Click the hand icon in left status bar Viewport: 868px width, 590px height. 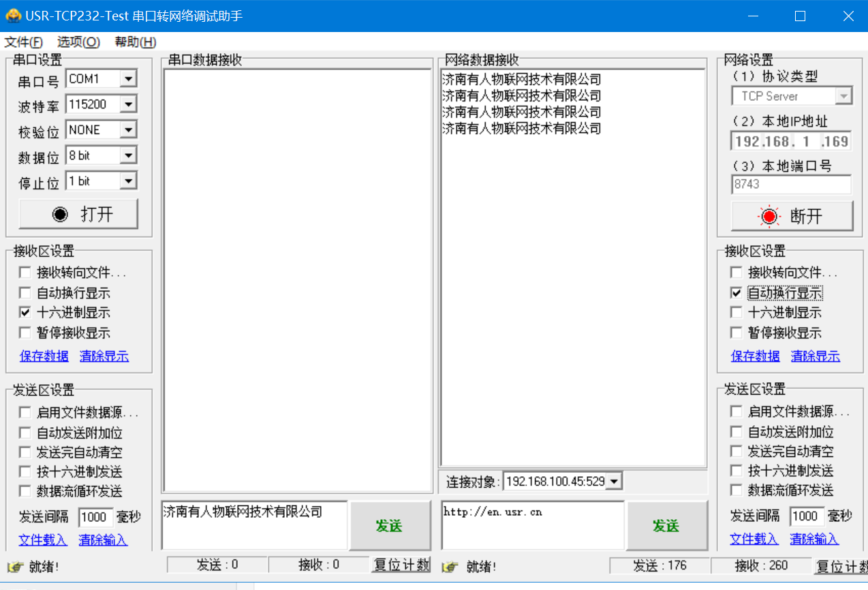click(x=14, y=566)
